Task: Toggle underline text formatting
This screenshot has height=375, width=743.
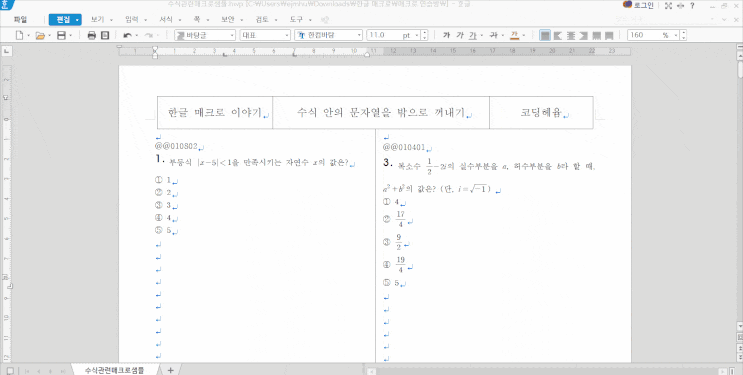Action: click(472, 35)
